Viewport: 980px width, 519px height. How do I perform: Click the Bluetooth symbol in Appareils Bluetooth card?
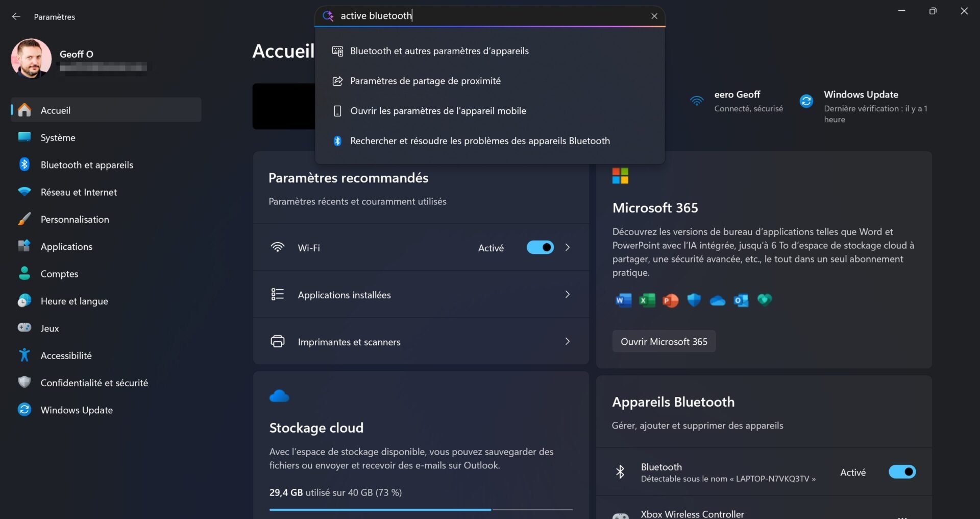click(620, 471)
